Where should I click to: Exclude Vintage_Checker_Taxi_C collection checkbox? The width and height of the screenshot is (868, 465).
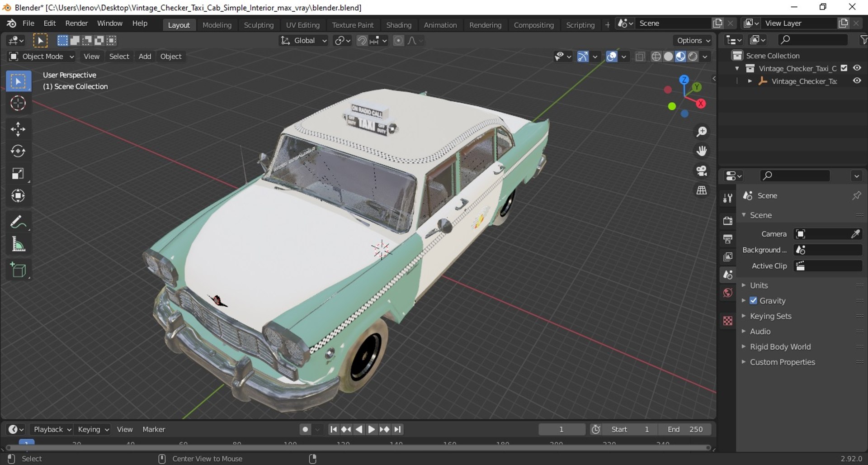844,68
